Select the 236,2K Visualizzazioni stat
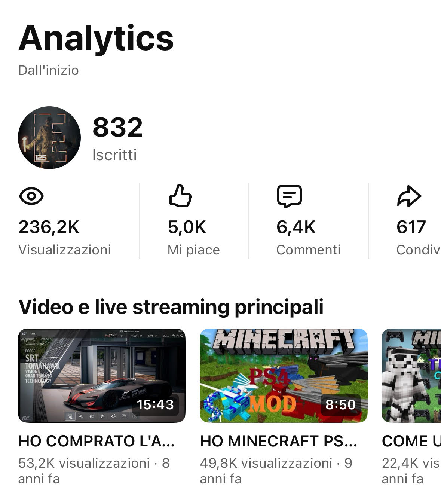The height and width of the screenshot is (504, 441). click(x=65, y=237)
